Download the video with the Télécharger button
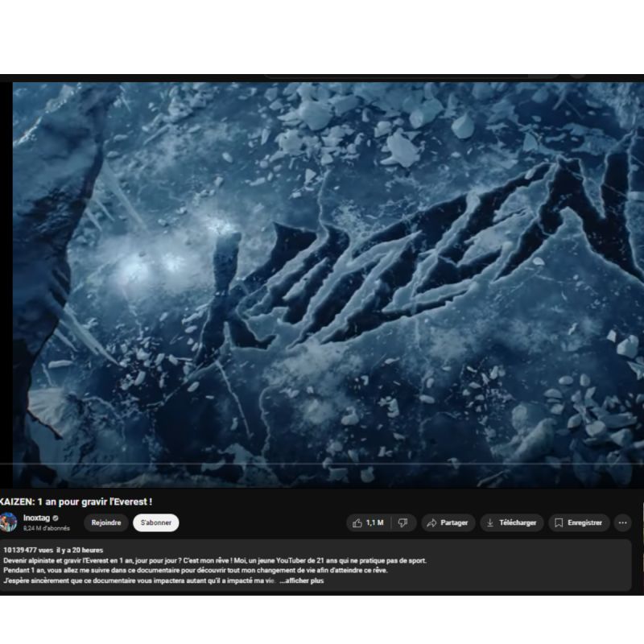 point(512,522)
